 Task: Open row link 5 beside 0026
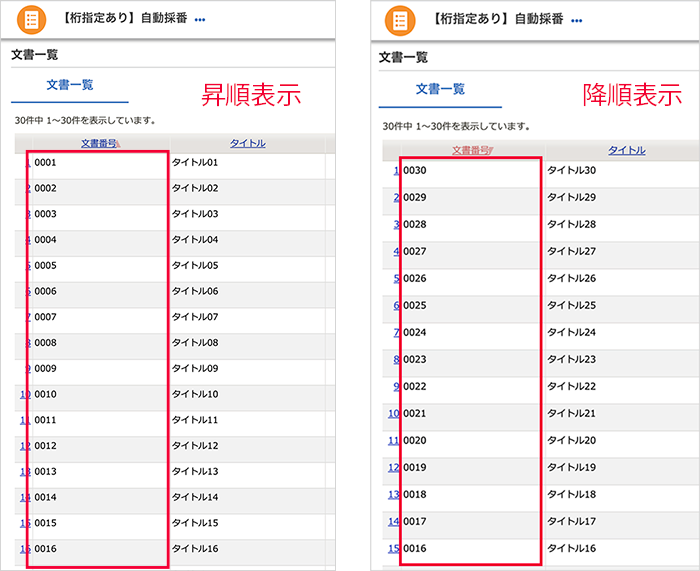(396, 278)
